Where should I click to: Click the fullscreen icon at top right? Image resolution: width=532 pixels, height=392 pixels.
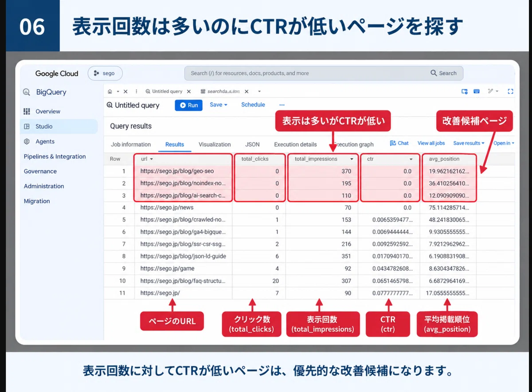[510, 91]
